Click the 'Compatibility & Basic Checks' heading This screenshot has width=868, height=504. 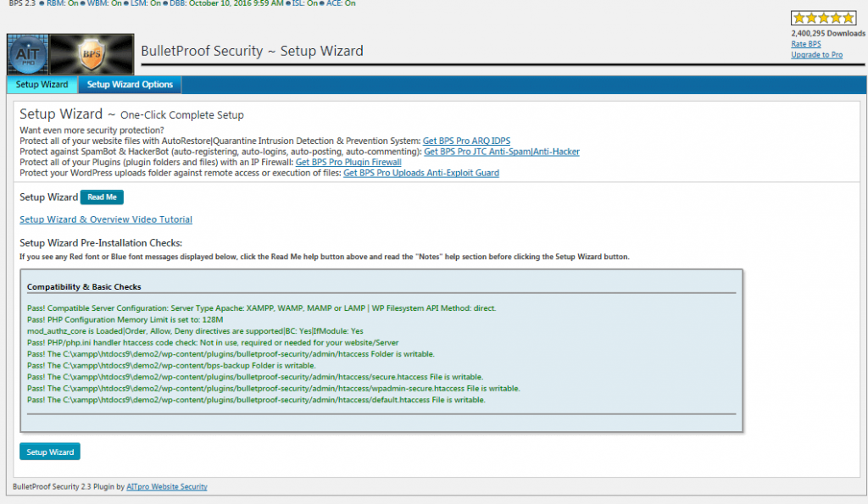pos(84,287)
